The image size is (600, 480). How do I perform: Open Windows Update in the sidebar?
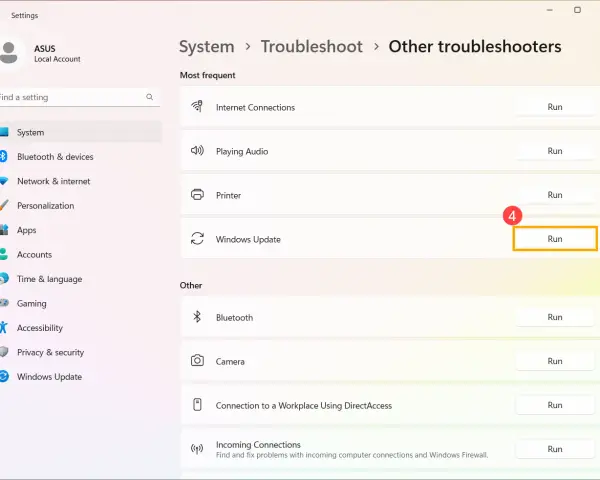80,377
